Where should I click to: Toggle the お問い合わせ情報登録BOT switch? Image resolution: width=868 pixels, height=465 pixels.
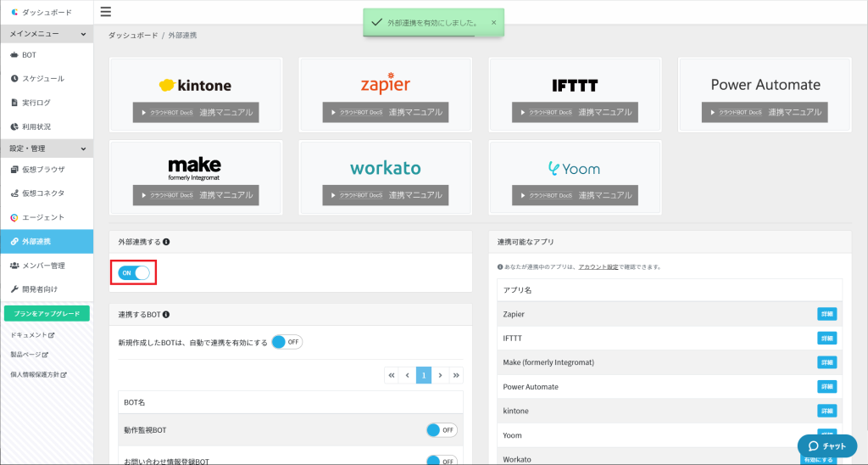point(442,461)
